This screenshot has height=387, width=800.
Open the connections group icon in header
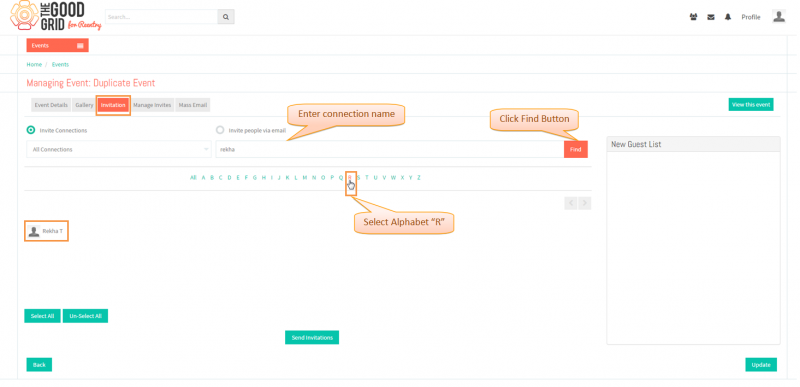693,17
